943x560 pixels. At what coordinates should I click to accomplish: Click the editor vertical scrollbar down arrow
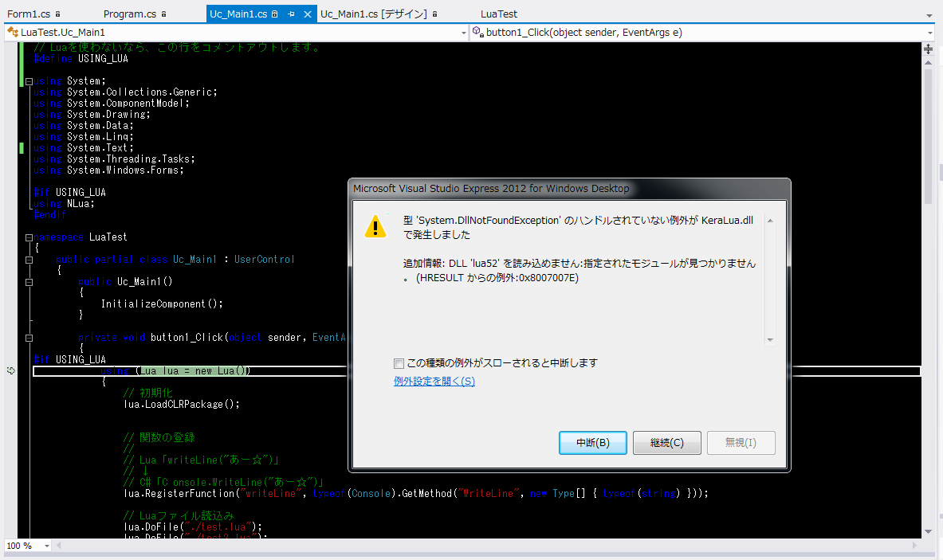point(928,531)
